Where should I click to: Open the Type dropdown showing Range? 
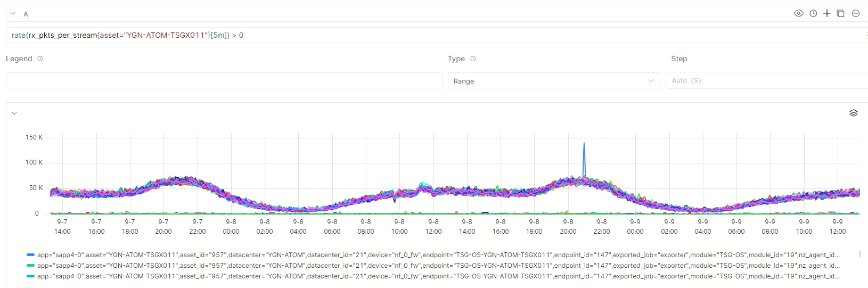pyautogui.click(x=553, y=81)
